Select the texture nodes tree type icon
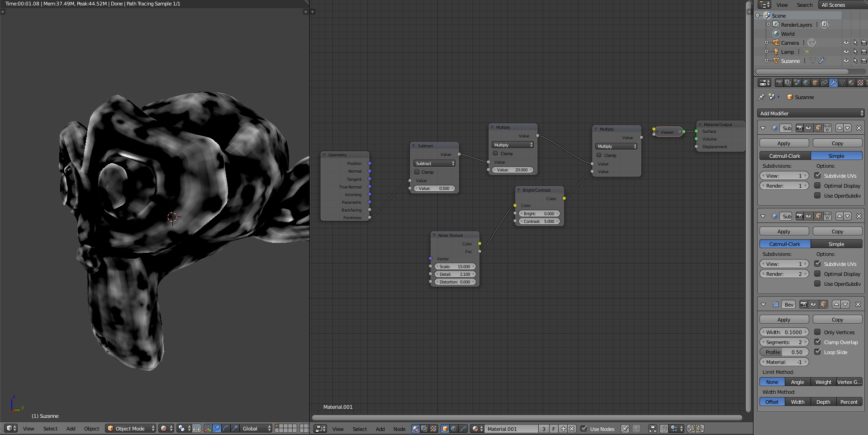The width and height of the screenshot is (868, 435). click(x=433, y=429)
